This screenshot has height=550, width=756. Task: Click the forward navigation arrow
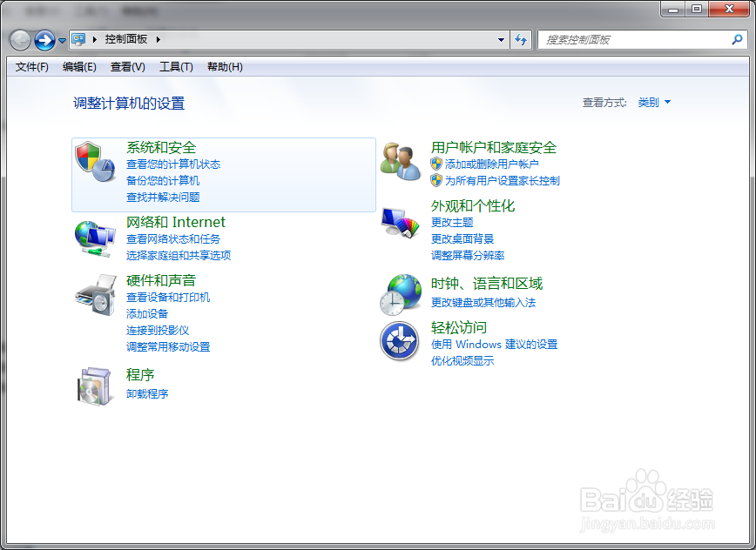click(x=44, y=40)
